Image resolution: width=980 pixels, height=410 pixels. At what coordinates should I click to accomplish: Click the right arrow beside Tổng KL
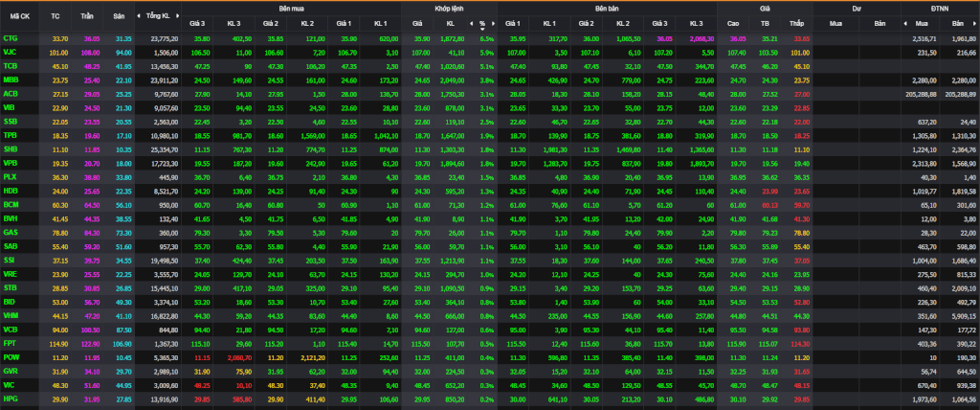(176, 16)
